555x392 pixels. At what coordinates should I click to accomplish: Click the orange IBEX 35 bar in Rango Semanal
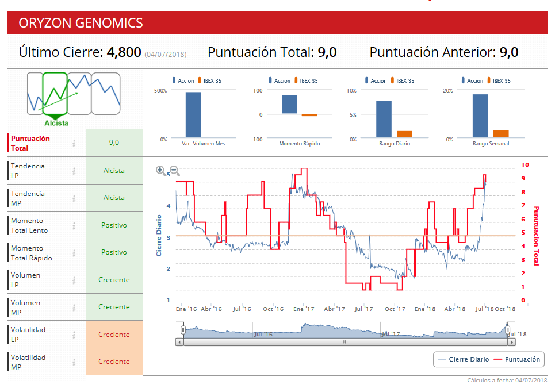pyautogui.click(x=501, y=134)
